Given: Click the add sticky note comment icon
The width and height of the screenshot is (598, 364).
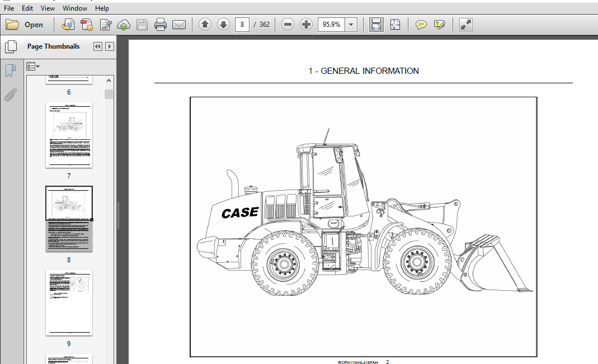Looking at the screenshot, I should click(421, 25).
